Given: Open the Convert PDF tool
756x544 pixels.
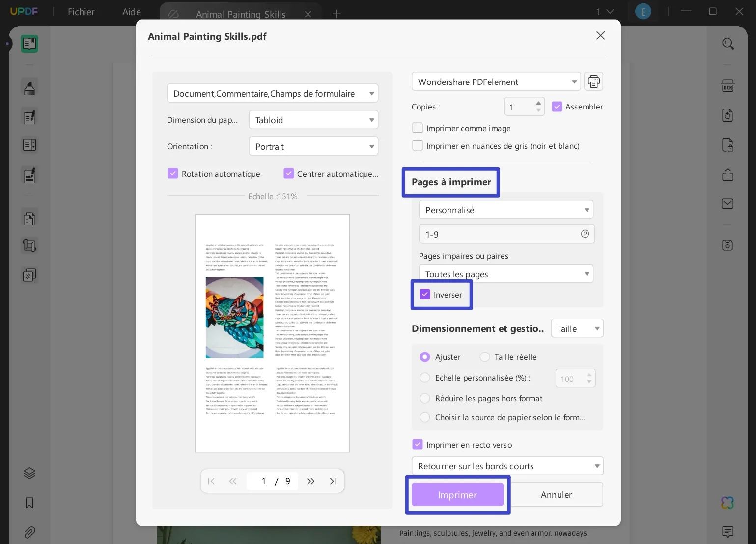Looking at the screenshot, I should (728, 115).
